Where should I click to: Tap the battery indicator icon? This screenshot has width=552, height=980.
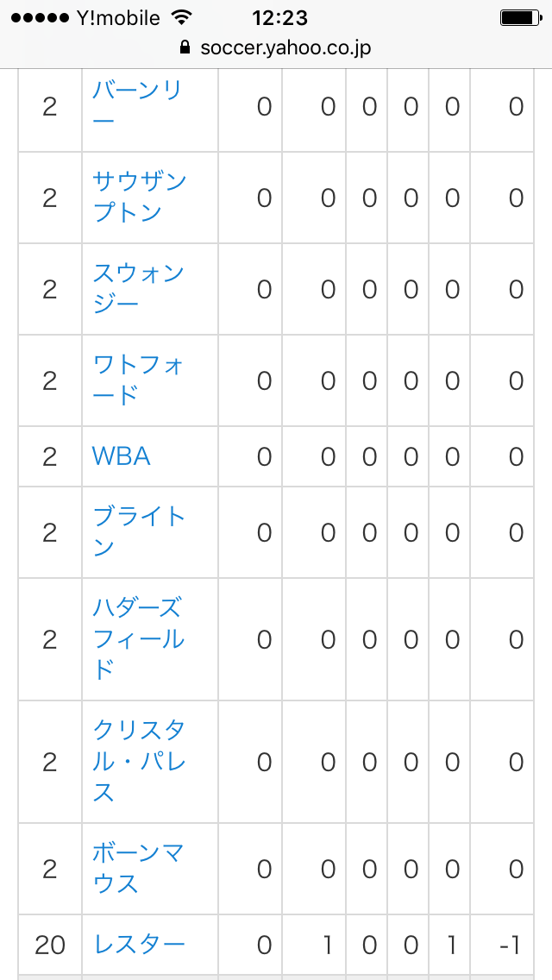(x=520, y=18)
